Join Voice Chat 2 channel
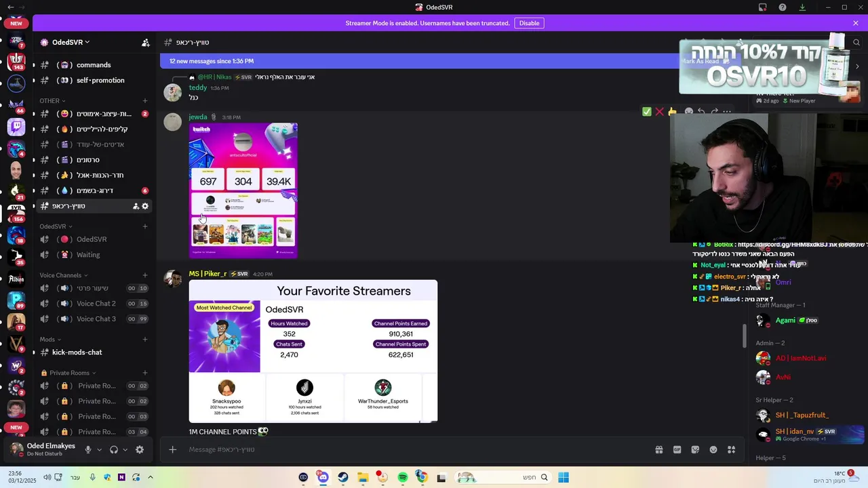The width and height of the screenshot is (868, 488). point(94,304)
